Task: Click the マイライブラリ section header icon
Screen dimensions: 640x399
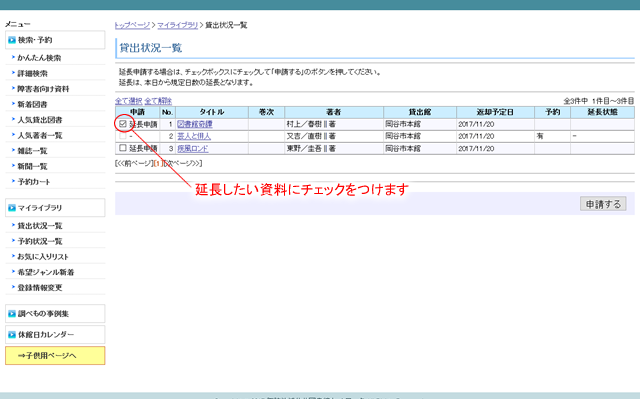Action: (x=12, y=208)
